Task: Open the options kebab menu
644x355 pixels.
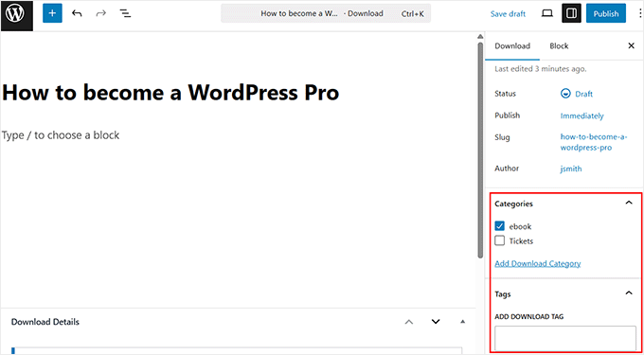Action: (641, 13)
